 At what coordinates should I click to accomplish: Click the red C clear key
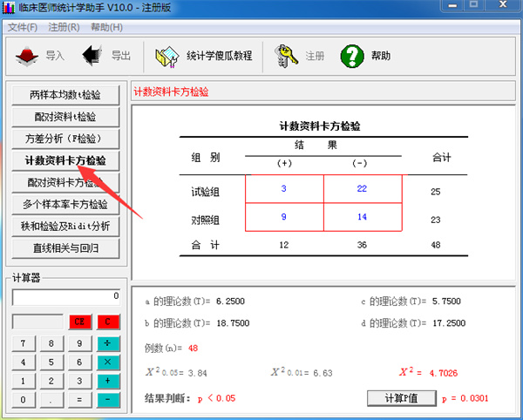(108, 322)
